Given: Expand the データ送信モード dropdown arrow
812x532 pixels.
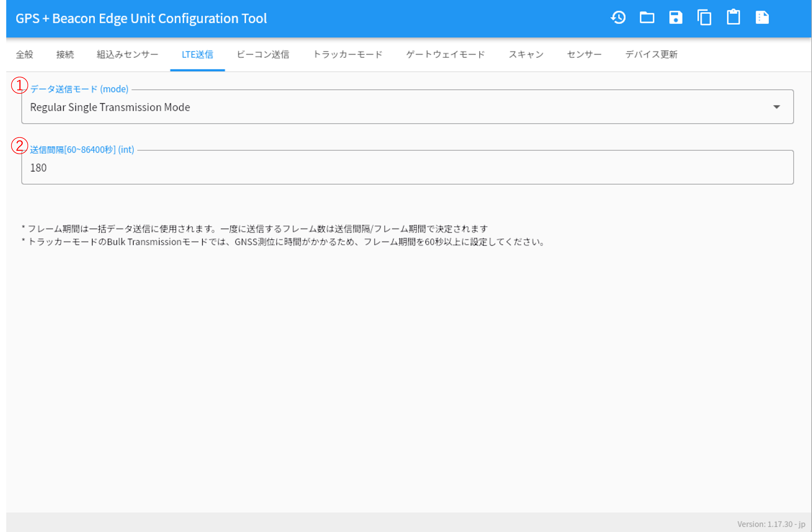Looking at the screenshot, I should (777, 107).
